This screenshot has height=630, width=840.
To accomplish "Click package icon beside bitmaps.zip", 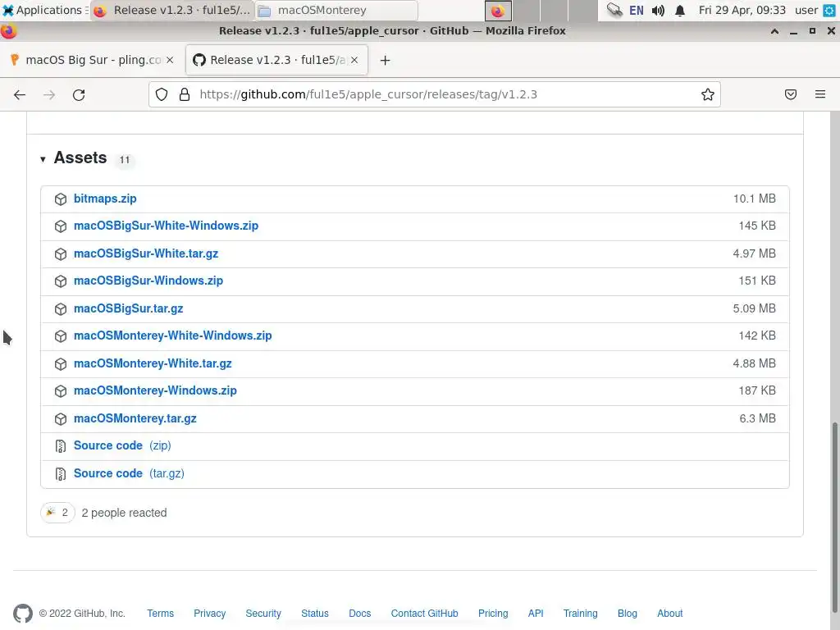I will point(61,199).
